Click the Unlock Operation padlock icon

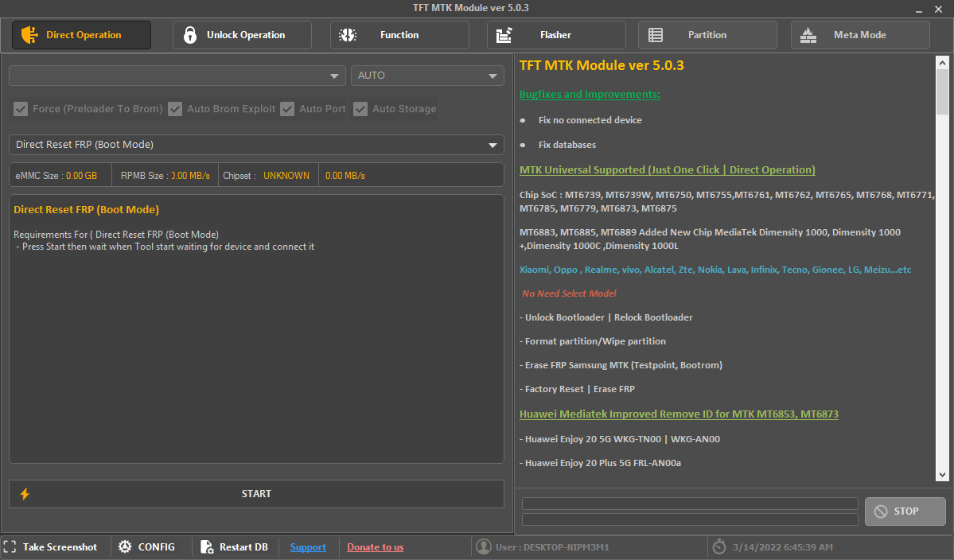(189, 35)
